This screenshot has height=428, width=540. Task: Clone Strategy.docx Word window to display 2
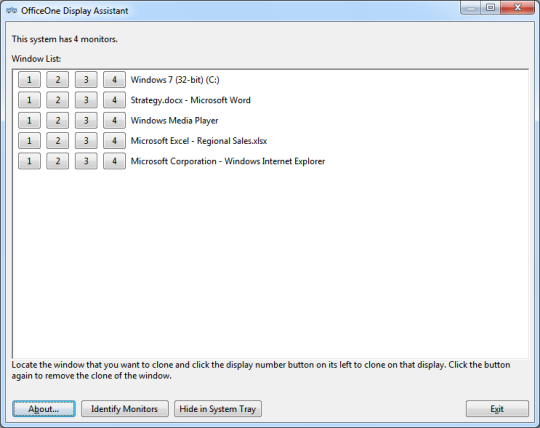(58, 100)
